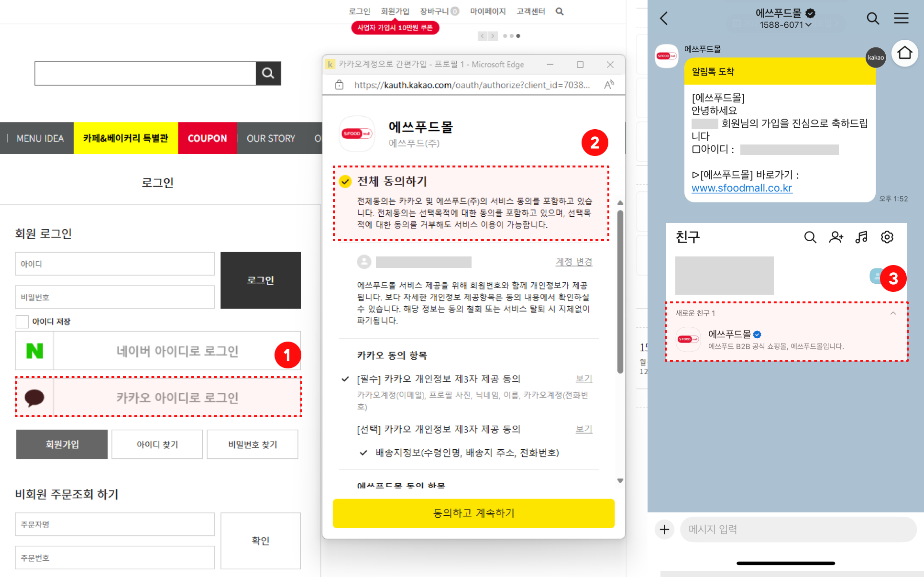Open search in the KakaoTalk chat header
924x577 pixels.
tap(873, 18)
